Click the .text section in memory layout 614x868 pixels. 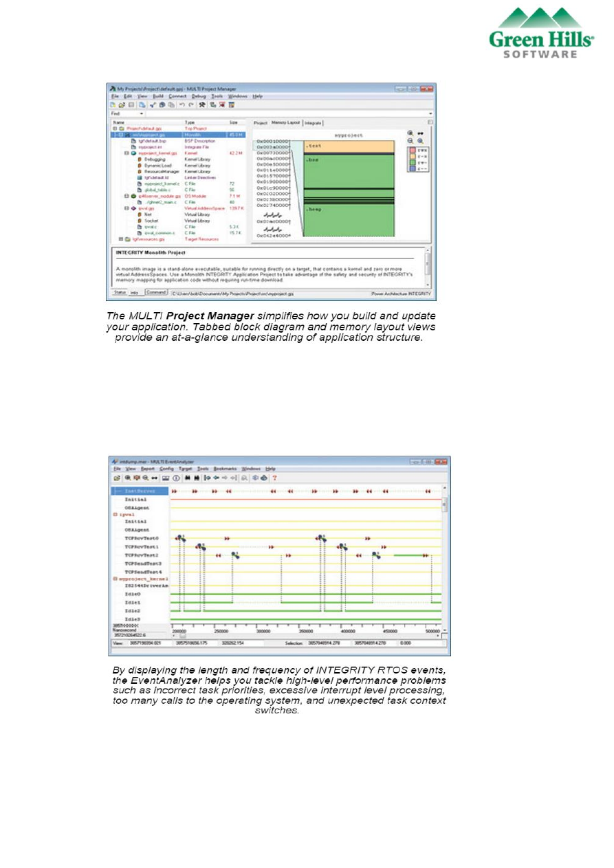(349, 146)
